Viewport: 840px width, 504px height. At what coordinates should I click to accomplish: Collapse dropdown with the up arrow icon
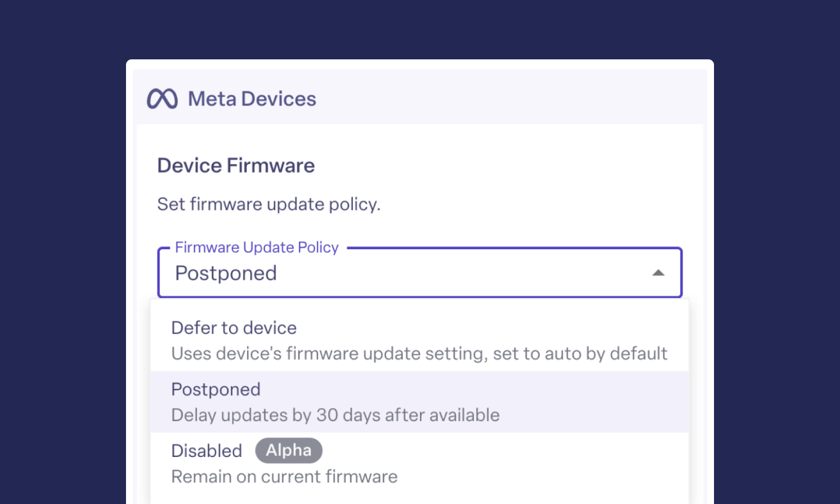click(658, 273)
